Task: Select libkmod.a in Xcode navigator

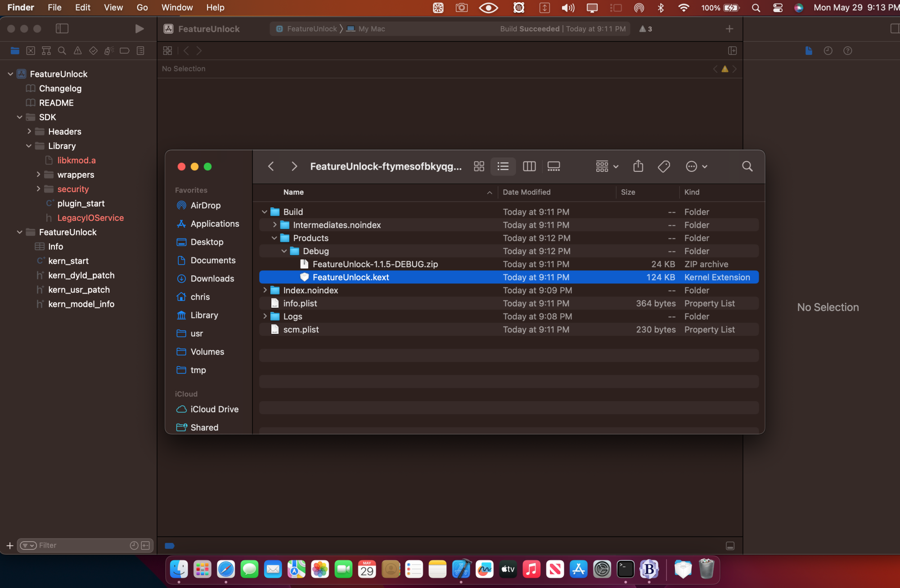Action: (x=76, y=160)
